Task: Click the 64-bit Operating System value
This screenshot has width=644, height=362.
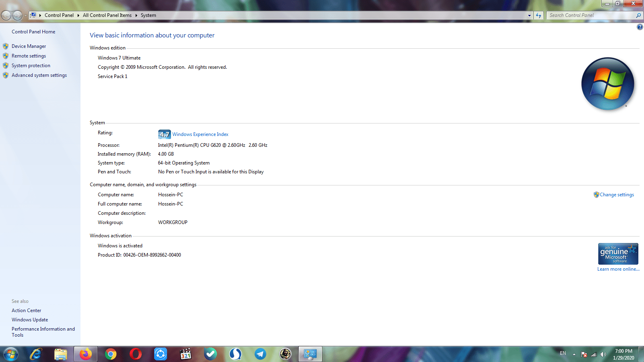Action: [184, 163]
